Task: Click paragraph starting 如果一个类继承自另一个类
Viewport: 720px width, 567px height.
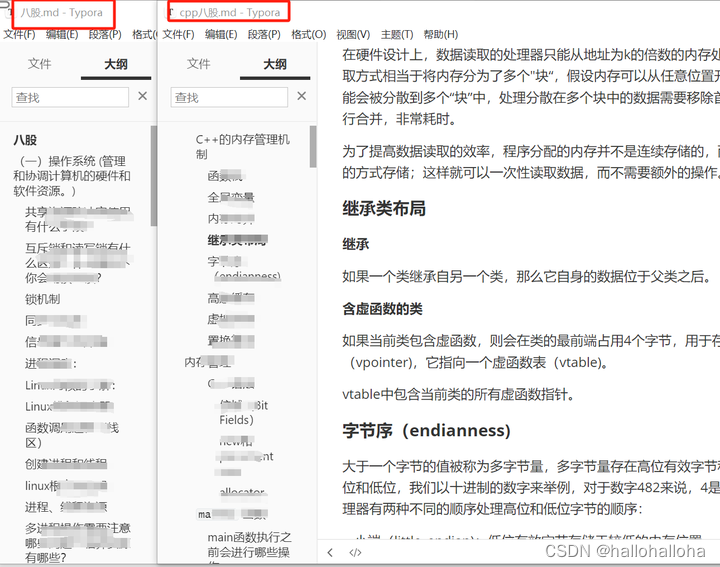Action: 527,276
